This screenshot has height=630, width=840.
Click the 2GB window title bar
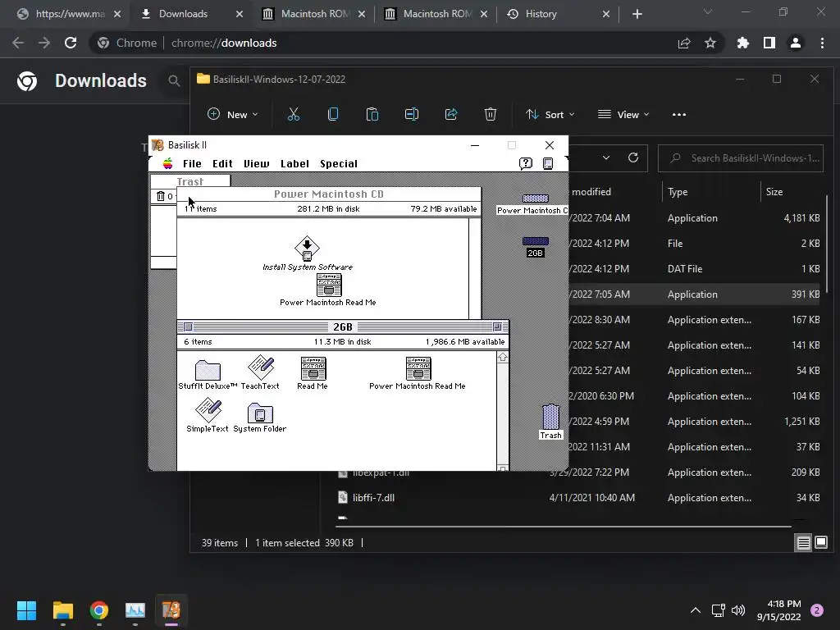tap(343, 326)
